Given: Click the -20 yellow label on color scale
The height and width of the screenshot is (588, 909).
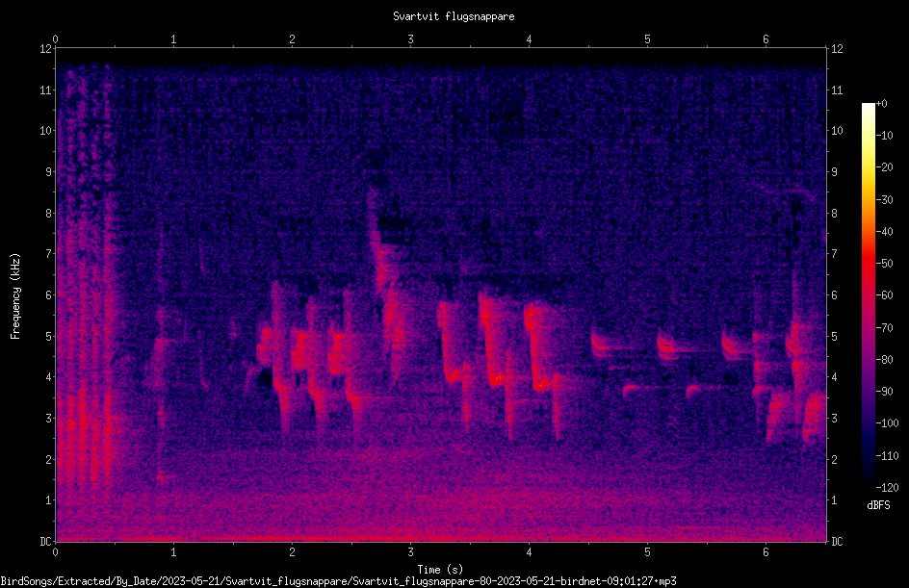Looking at the screenshot, I should point(885,166).
